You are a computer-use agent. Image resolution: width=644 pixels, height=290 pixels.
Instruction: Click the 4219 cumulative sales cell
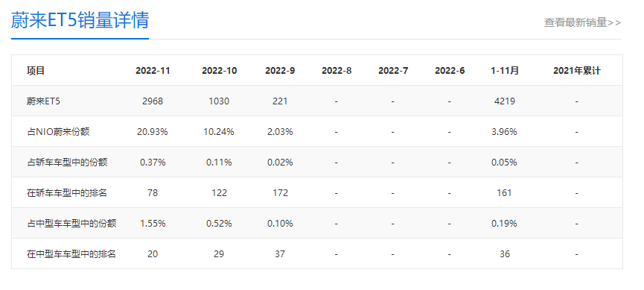pyautogui.click(x=504, y=101)
